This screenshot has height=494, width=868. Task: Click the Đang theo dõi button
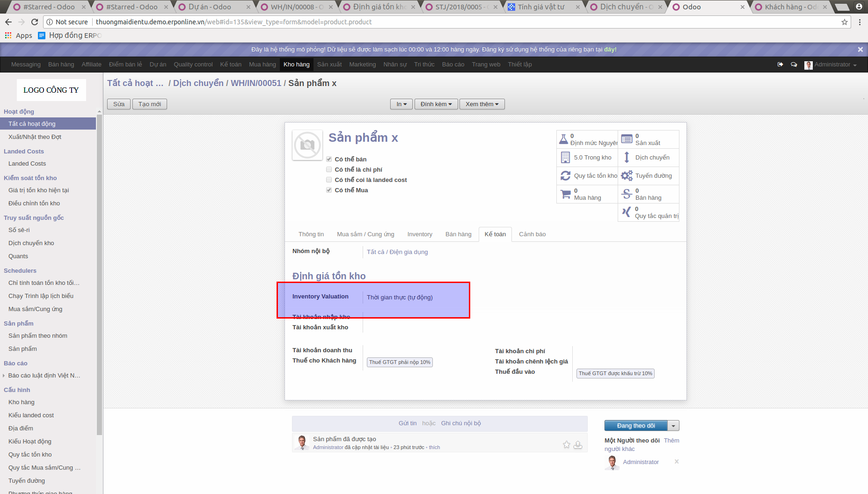(x=636, y=426)
